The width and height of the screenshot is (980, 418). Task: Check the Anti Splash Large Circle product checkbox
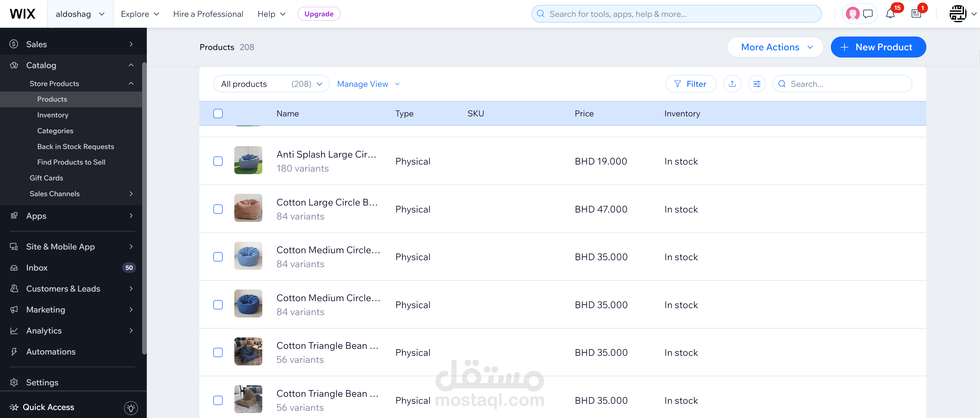tap(218, 161)
